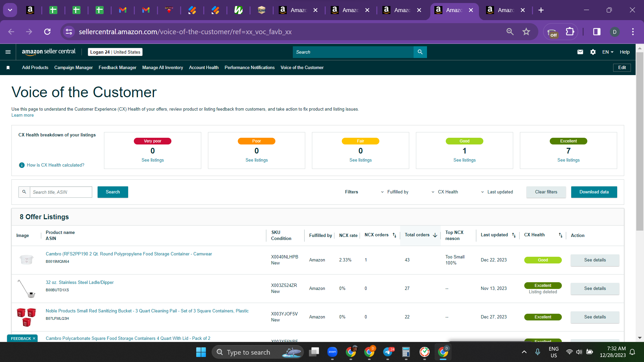Open Voice of the Customer favorite
The height and width of the screenshot is (362, 644).
click(302, 68)
